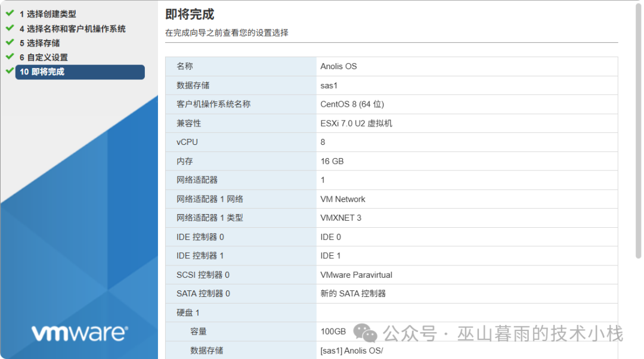Click the vertical scrollbar thumb

click(638, 131)
